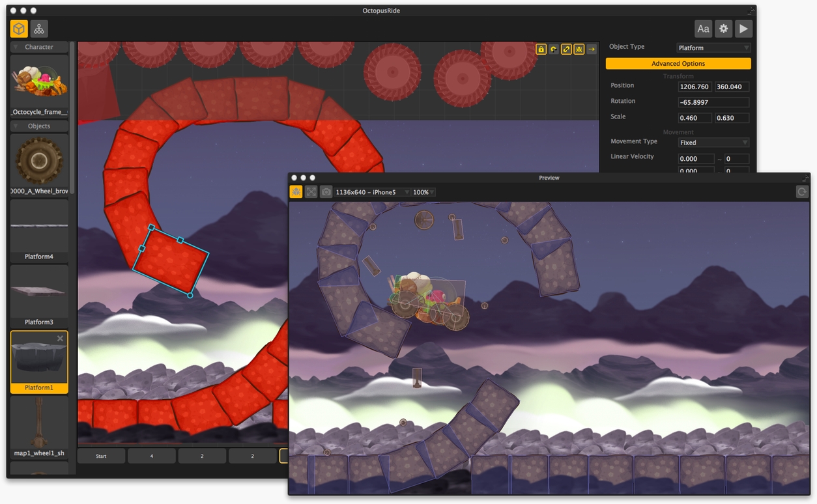817x504 pixels.
Task: Select the cube objects mode icon
Action: 19,29
